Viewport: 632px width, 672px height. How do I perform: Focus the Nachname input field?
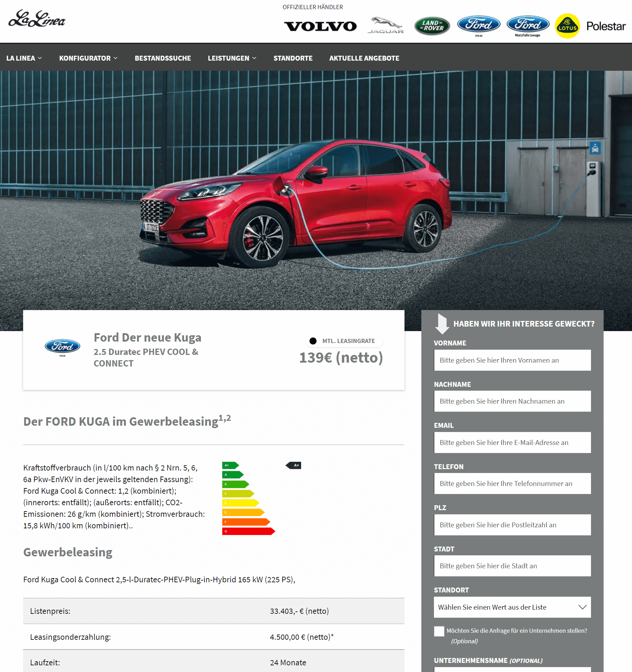tap(512, 401)
